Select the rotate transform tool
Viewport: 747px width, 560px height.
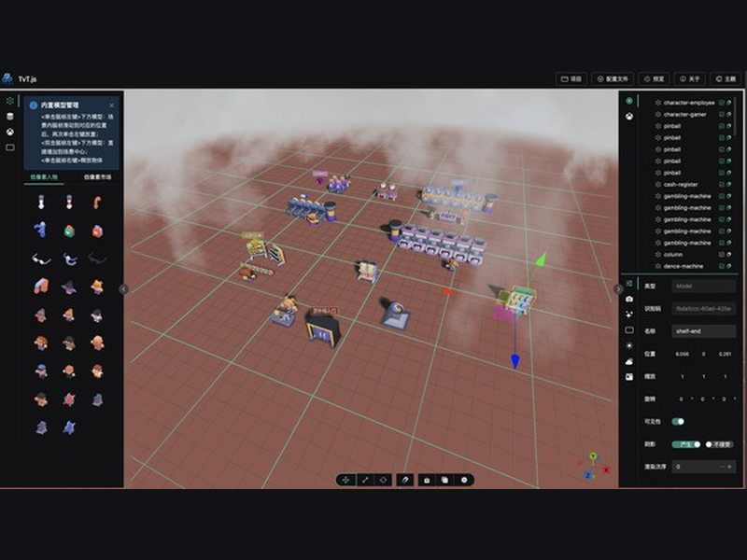(x=383, y=480)
